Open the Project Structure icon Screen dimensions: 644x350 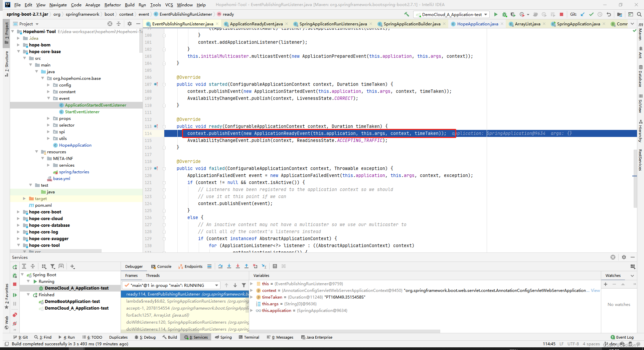[x=620, y=14]
